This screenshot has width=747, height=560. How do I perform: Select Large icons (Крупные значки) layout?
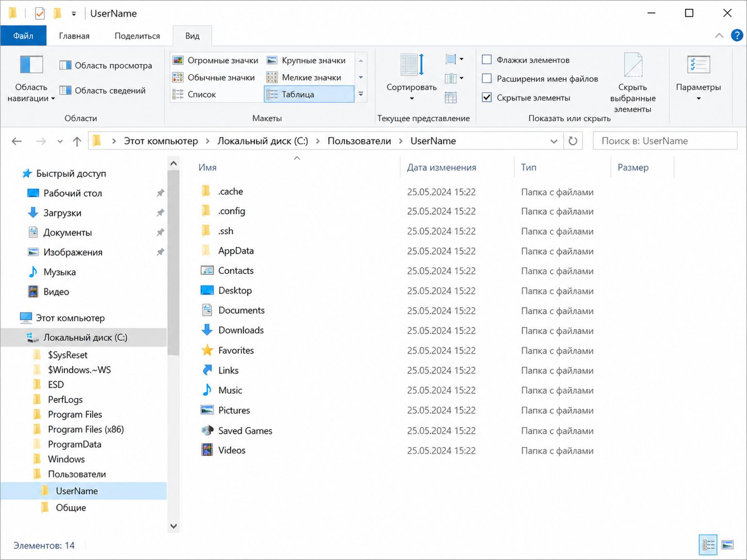coord(306,60)
